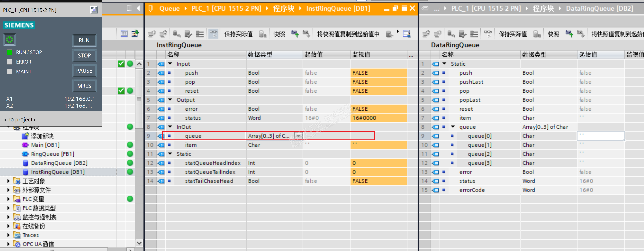Screen dimensions: 644x251
Task: Click the PLC power button icon
Action: click(x=9, y=39)
